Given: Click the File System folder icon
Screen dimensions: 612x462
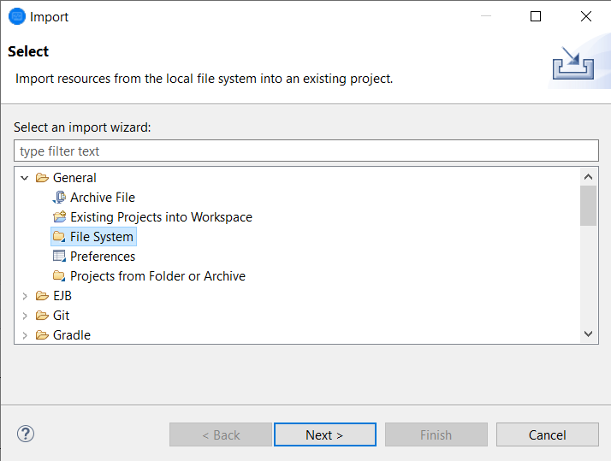Looking at the screenshot, I should [59, 237].
